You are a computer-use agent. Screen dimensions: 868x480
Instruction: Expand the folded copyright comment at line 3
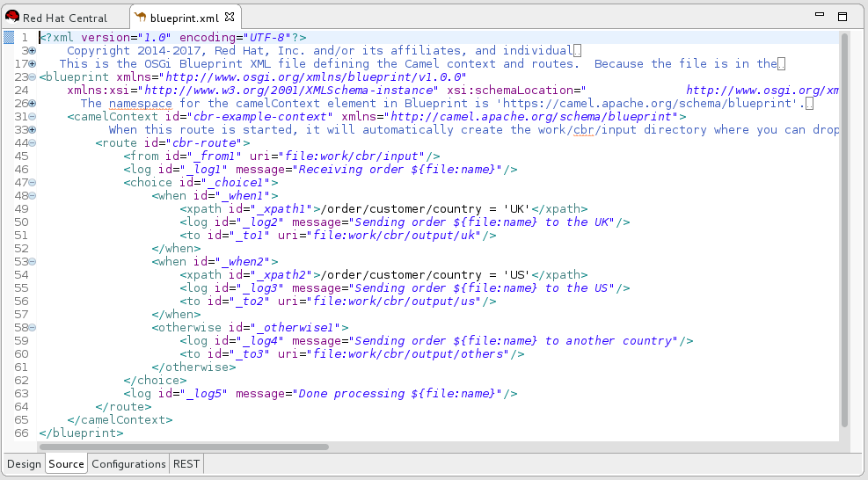[x=33, y=51]
